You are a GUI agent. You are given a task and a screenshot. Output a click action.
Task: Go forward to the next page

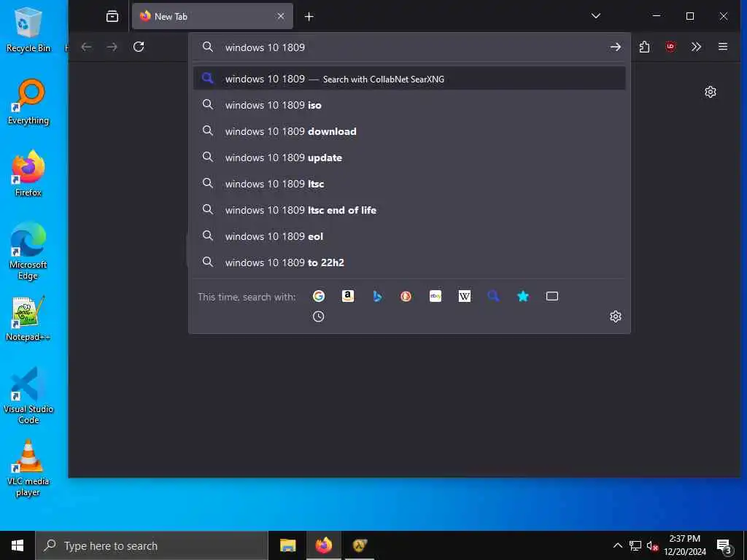112,47
